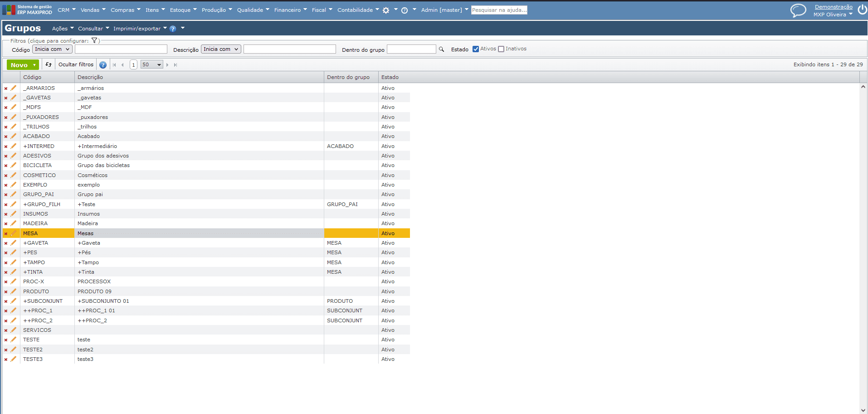
Task: Open the Fiscal menu
Action: click(322, 10)
